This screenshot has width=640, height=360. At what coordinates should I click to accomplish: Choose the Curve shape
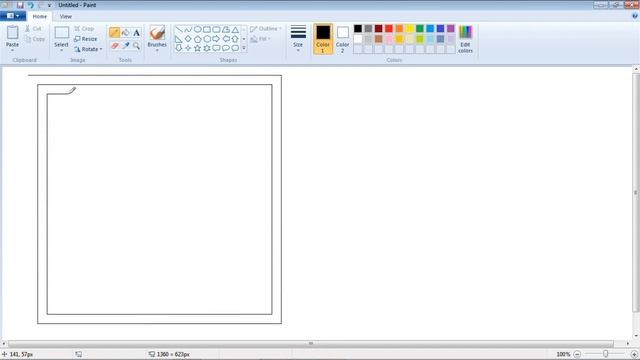pos(188,30)
